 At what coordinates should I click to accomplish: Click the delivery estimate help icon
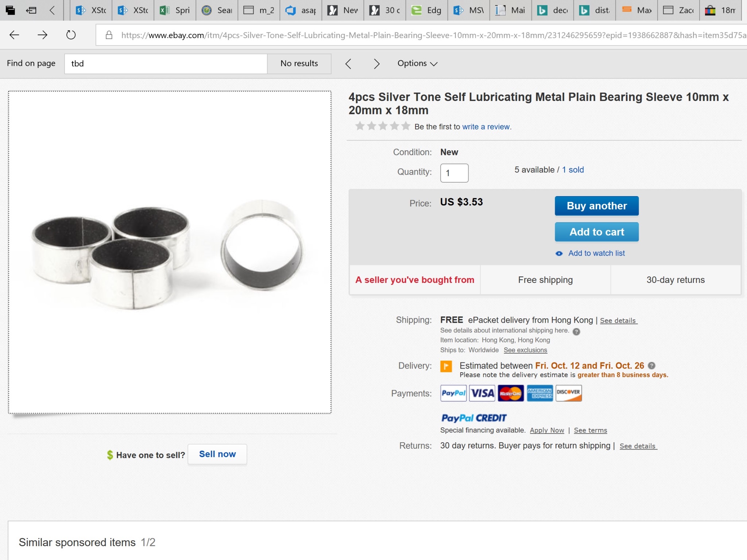(x=652, y=365)
